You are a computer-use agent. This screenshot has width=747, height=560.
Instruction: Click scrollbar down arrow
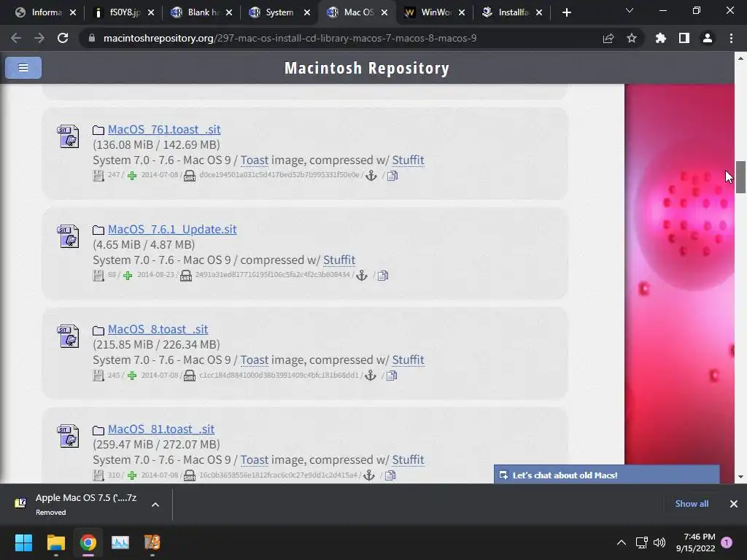(x=740, y=477)
